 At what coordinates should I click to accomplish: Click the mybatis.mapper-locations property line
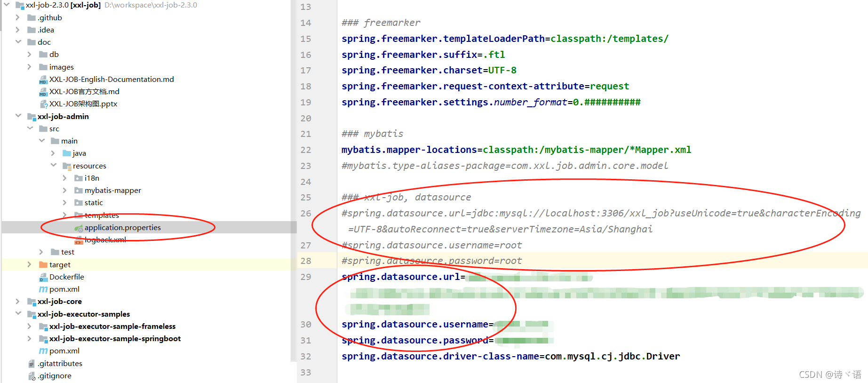tap(516, 150)
